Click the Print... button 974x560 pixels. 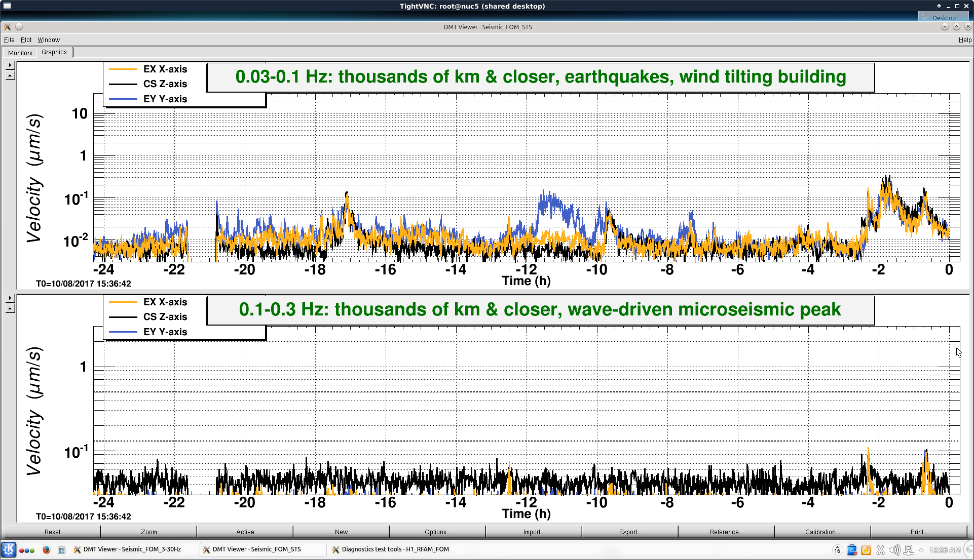(919, 532)
